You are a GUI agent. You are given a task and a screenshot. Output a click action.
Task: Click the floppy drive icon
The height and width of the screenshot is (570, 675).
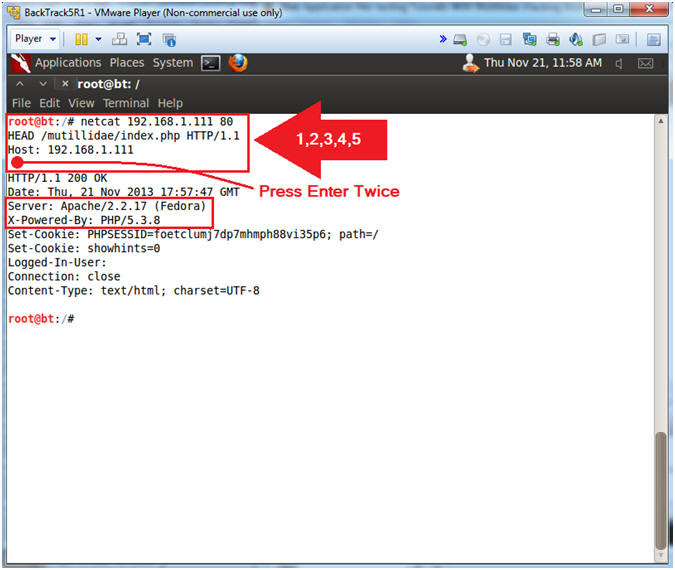pyautogui.click(x=505, y=40)
